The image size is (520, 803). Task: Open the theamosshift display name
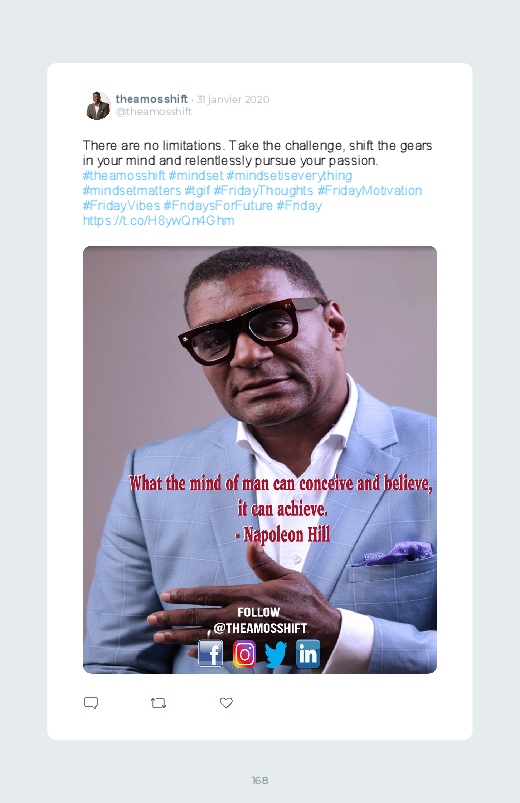tap(152, 99)
